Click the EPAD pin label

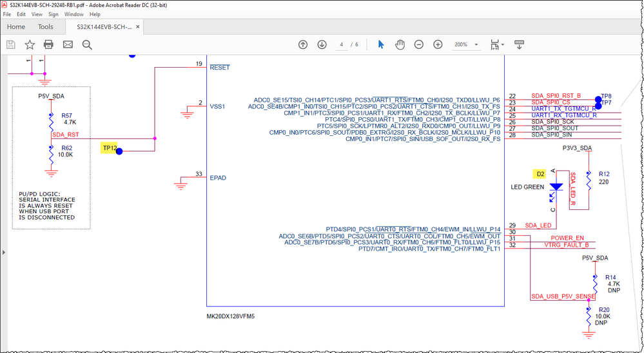(218, 178)
